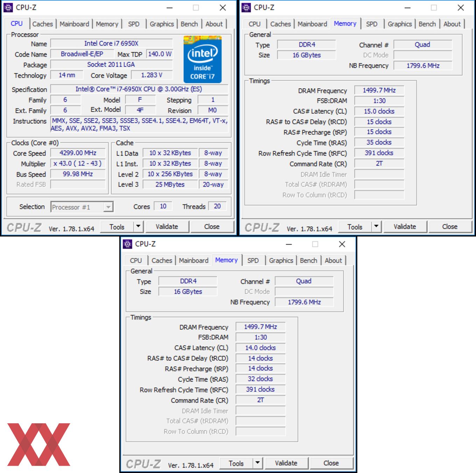Select Memory tab in top-left window
Image resolution: width=476 pixels, height=473 pixels.
pos(107,24)
